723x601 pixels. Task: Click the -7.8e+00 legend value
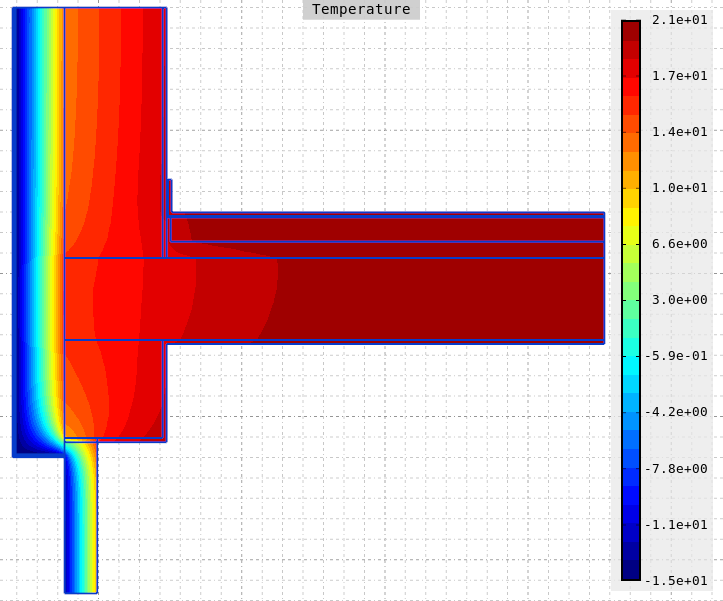tap(676, 469)
